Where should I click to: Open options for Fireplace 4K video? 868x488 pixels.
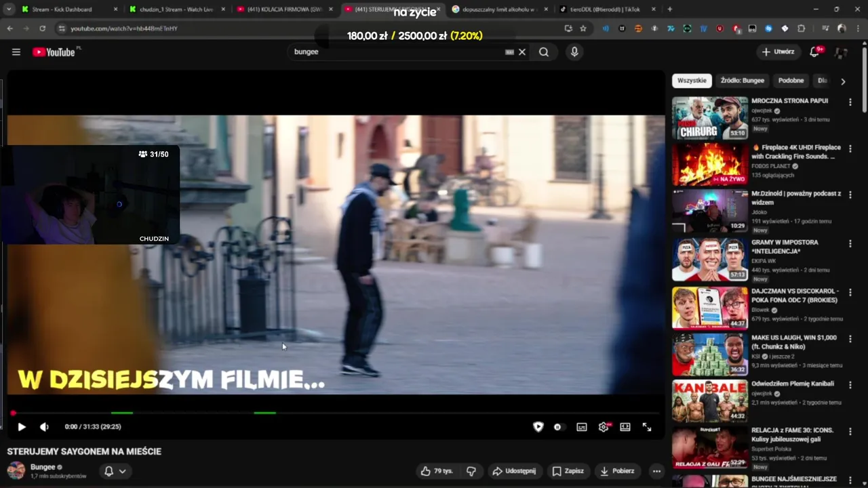(850, 148)
